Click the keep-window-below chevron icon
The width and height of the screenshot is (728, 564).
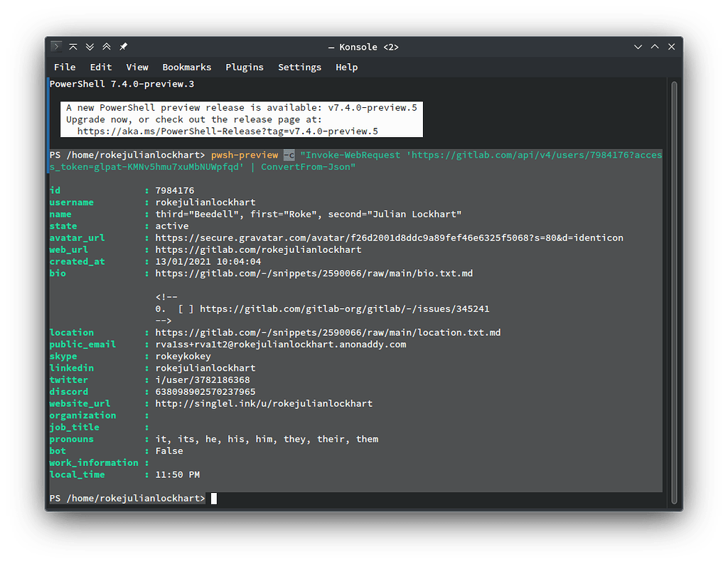90,46
